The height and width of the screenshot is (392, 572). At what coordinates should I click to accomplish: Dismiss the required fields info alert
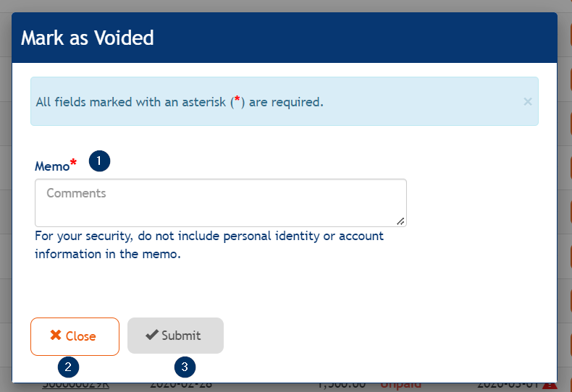pos(528,102)
